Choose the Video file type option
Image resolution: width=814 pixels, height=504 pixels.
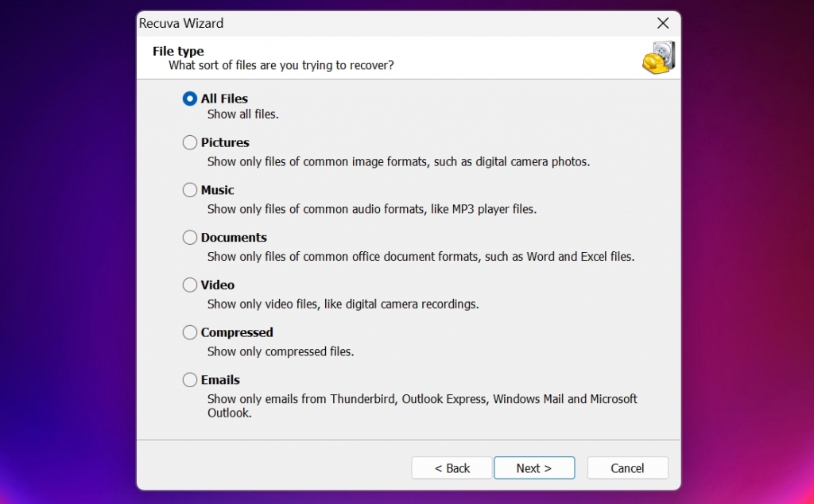[189, 285]
